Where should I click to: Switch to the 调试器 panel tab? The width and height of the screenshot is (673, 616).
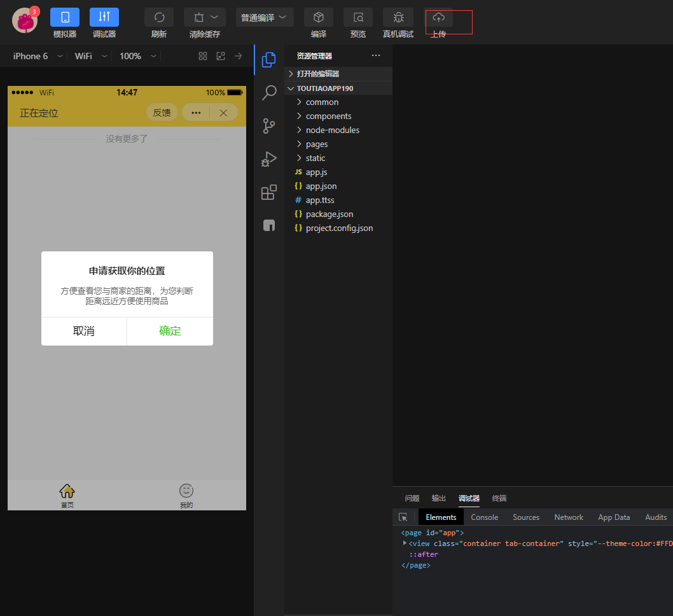click(x=469, y=498)
